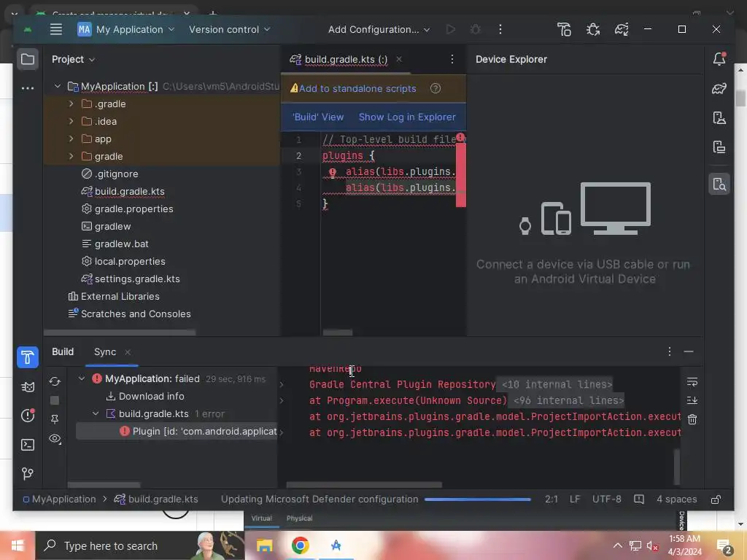
Task: Open the Problems tool window
Action: click(x=28, y=415)
